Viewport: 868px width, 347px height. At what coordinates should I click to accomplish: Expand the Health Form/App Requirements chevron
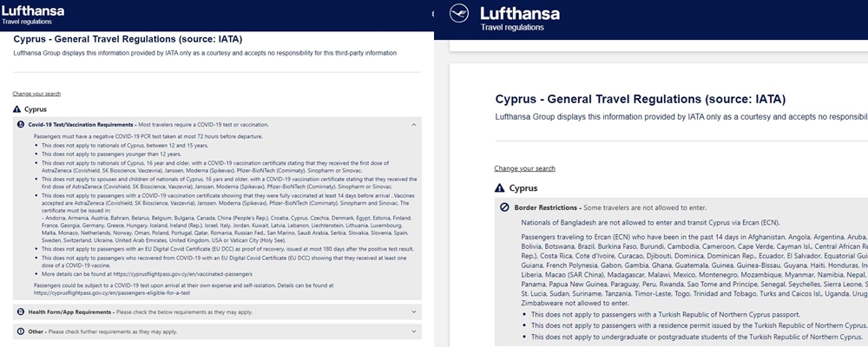point(413,311)
